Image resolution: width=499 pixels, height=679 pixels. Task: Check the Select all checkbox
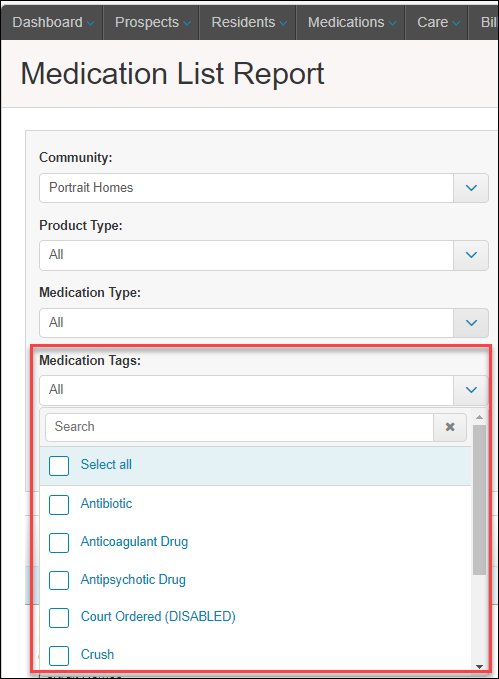tap(59, 466)
